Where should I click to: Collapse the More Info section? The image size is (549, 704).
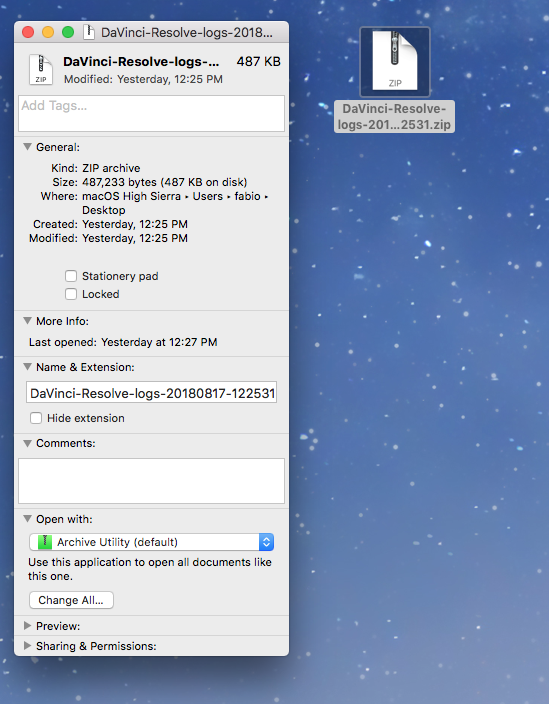coord(27,321)
